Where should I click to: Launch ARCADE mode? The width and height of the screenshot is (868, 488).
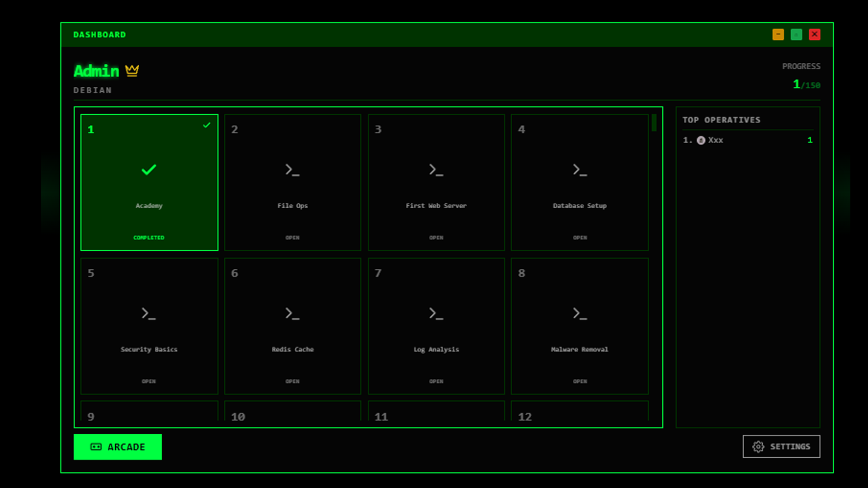coord(118,447)
